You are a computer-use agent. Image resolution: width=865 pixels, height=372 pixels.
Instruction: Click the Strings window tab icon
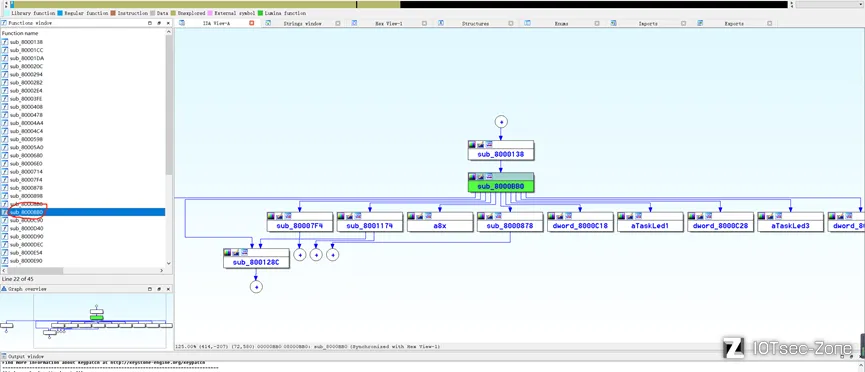coord(268,23)
